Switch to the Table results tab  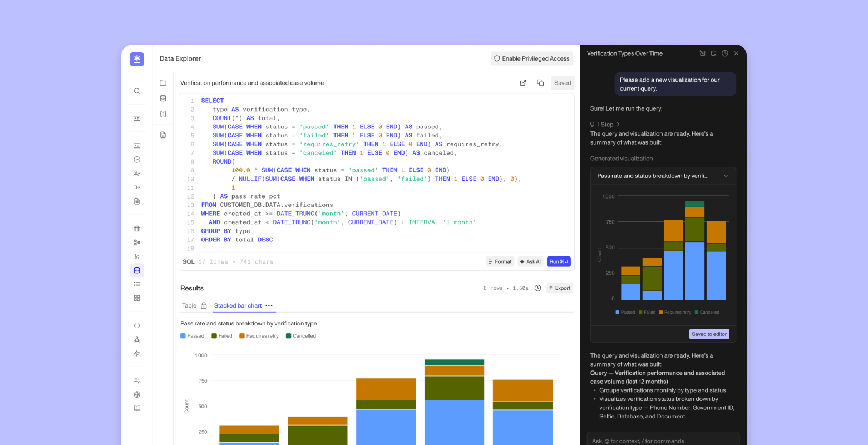click(189, 305)
